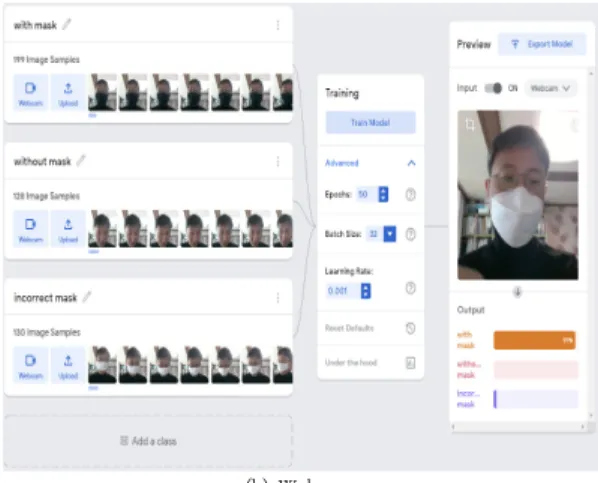Click the 'incorrect mask' purple output bar
The image size is (598, 483).
pos(536,399)
